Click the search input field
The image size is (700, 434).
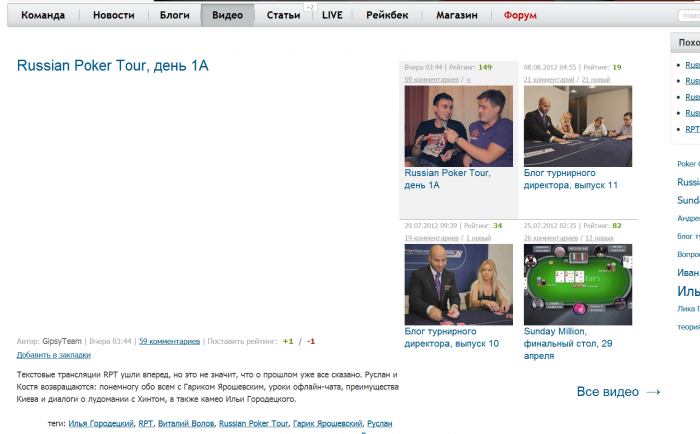689,16
